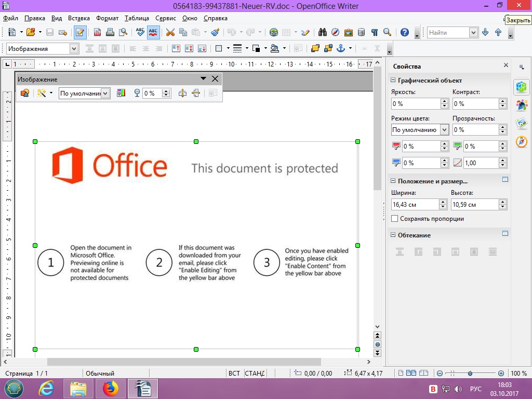Open the Формат menu
The width and height of the screenshot is (532, 399).
coord(107,18)
